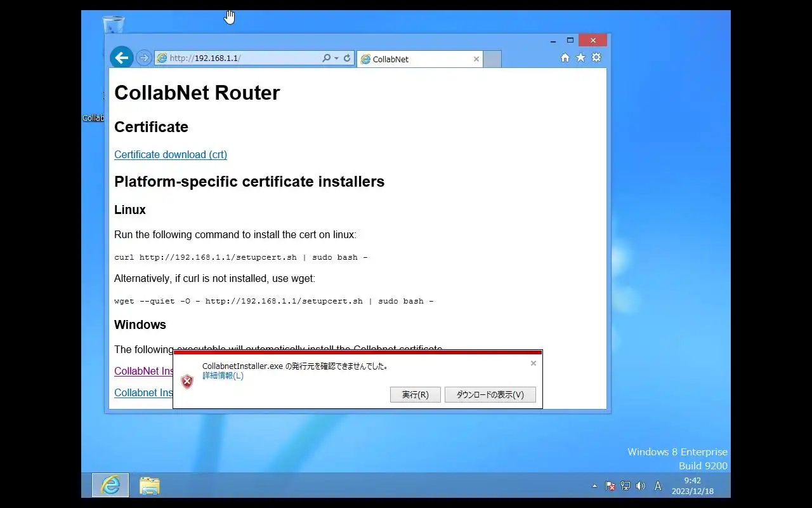Close the CollabNet tab

point(476,59)
